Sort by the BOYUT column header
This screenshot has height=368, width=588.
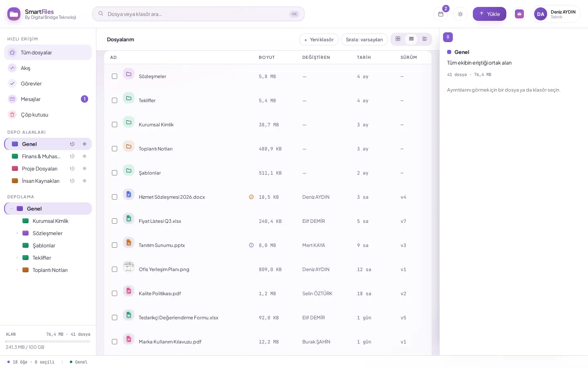point(267,57)
